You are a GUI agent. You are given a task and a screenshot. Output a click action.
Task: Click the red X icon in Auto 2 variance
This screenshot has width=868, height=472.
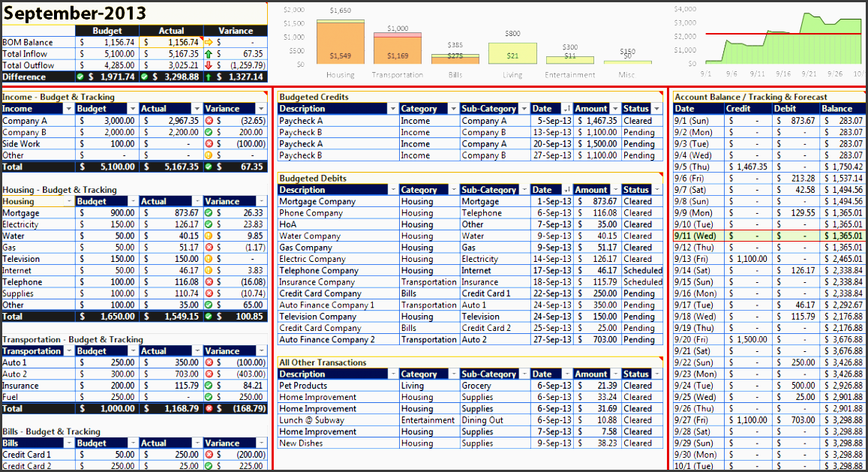pyautogui.click(x=209, y=374)
